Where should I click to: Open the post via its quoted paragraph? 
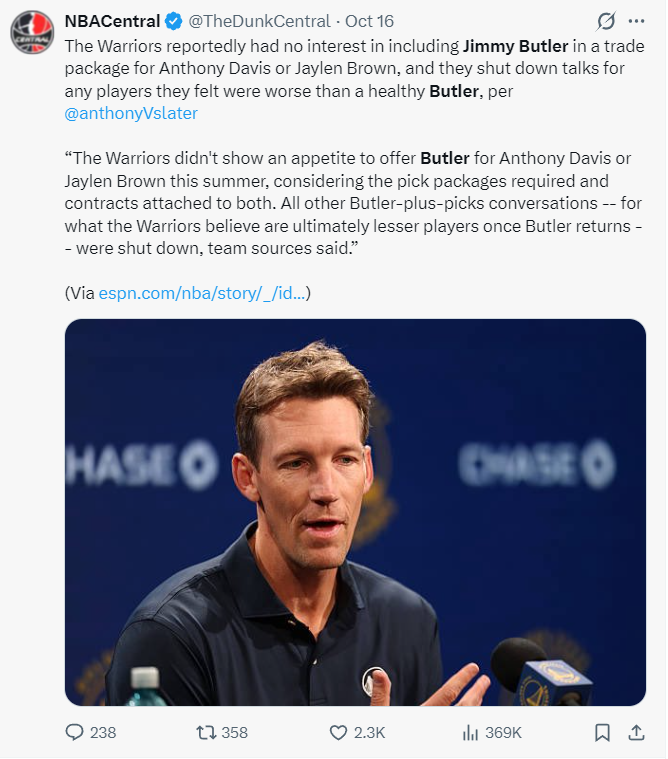coord(353,203)
